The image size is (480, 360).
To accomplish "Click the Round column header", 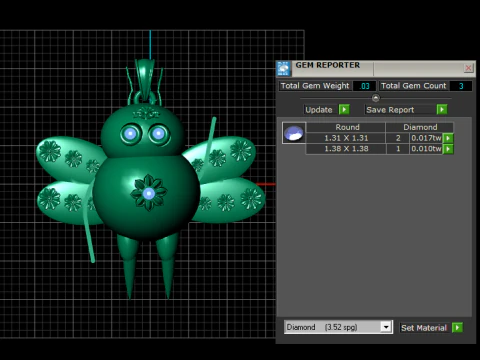I will tap(347, 127).
